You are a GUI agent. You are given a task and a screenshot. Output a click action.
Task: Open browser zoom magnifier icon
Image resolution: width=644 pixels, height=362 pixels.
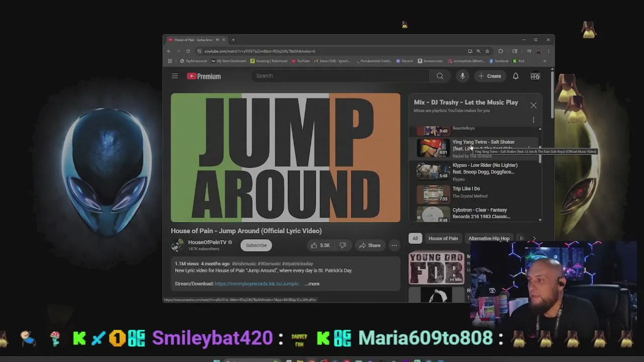click(478, 51)
